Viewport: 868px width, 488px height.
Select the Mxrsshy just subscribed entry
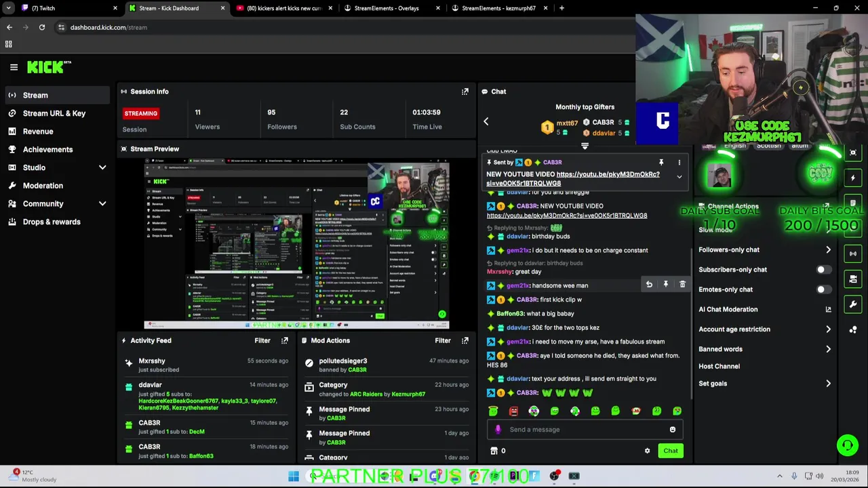205,365
